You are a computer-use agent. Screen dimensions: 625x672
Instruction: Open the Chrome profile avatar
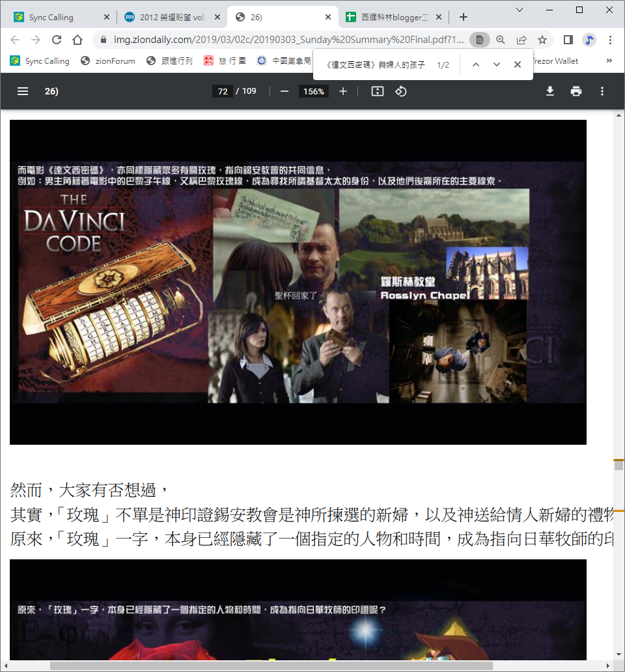tap(589, 40)
